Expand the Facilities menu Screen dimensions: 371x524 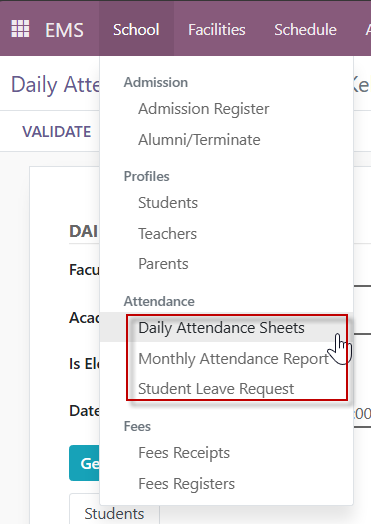(217, 29)
